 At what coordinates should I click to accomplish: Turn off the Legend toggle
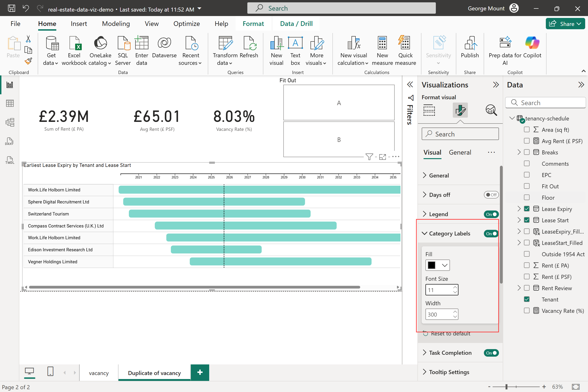[x=491, y=214]
